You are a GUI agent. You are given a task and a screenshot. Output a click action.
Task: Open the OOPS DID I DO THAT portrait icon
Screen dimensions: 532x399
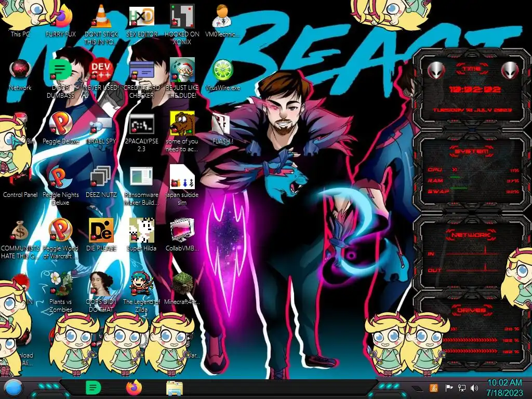tap(101, 292)
